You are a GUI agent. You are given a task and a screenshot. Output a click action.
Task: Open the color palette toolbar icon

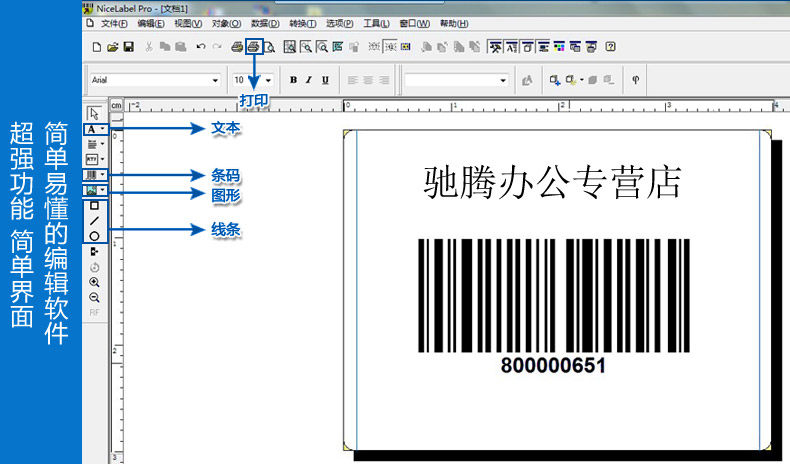tap(559, 47)
